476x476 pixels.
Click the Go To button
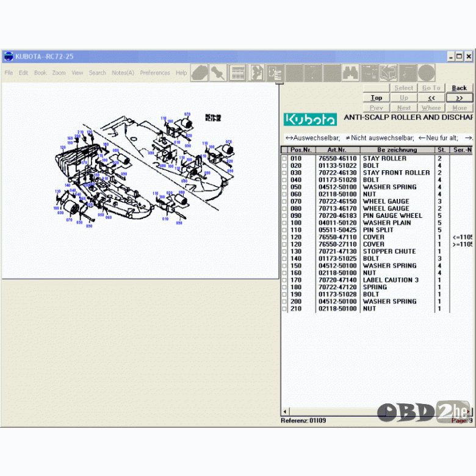[x=431, y=88]
